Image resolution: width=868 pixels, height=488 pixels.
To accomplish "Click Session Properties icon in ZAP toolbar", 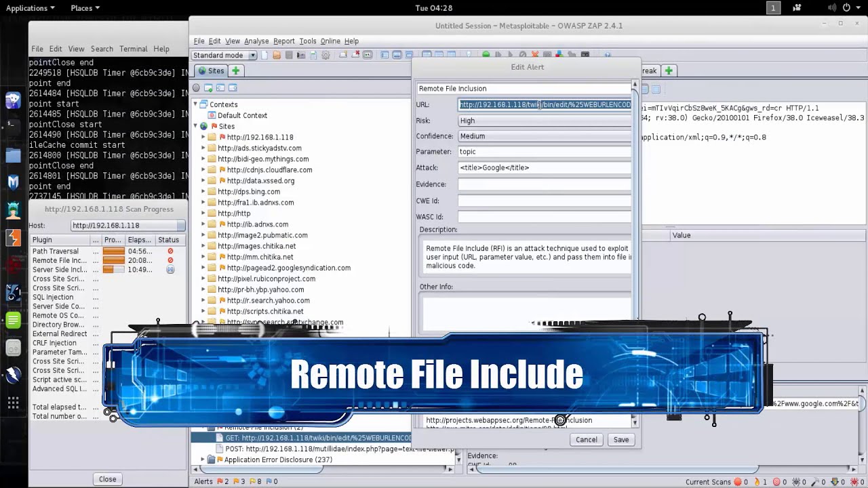I will coord(313,55).
